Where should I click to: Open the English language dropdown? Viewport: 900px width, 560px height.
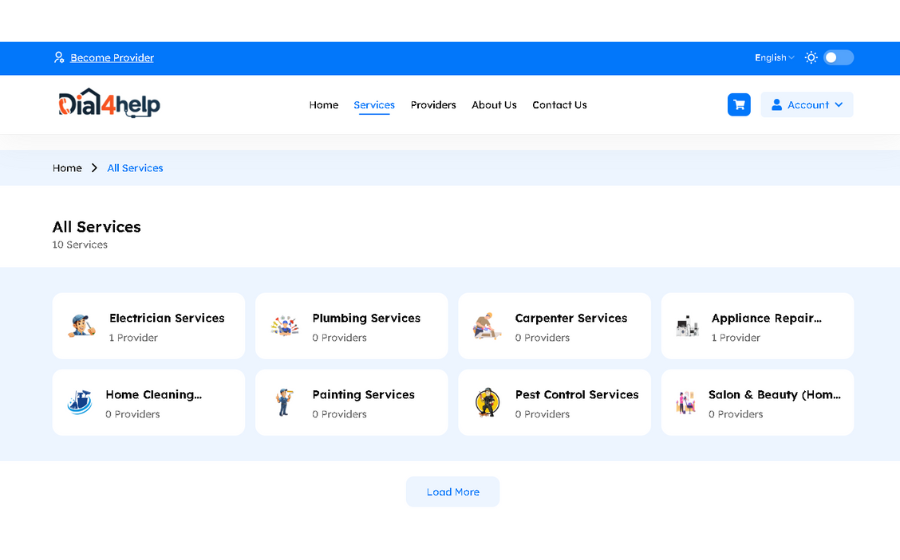pyautogui.click(x=774, y=58)
